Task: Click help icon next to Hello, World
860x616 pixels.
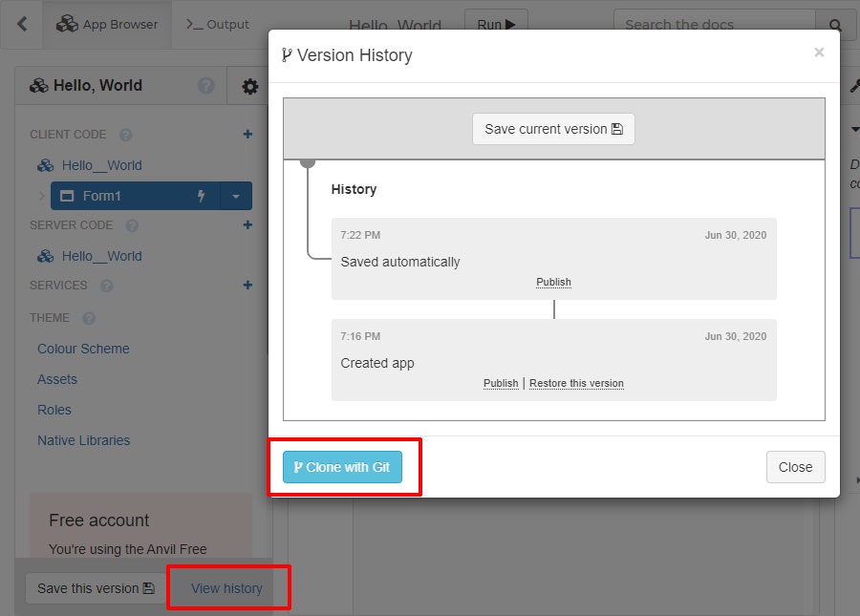Action: tap(206, 86)
